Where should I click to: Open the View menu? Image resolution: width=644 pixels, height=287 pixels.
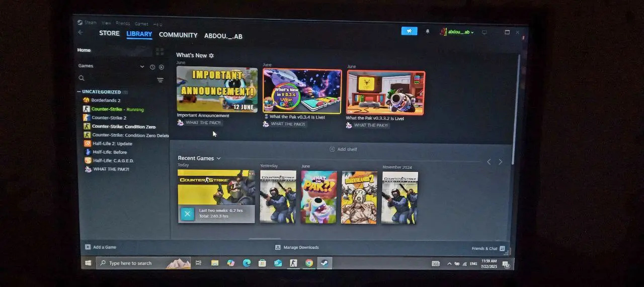106,23
